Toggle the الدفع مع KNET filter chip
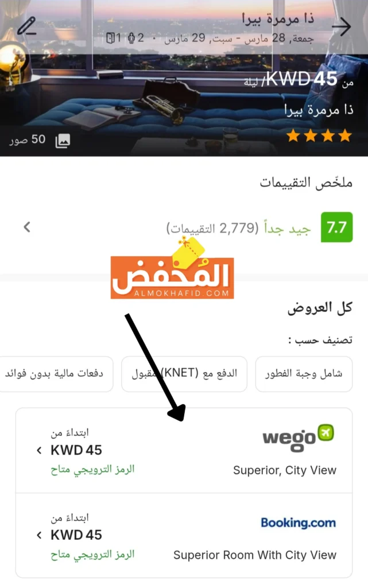This screenshot has width=368, height=588. (x=184, y=374)
